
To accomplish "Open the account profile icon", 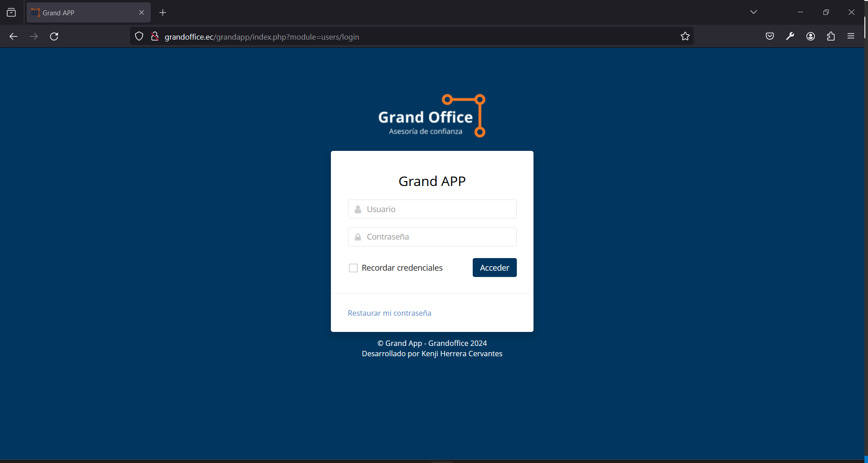I will coord(811,36).
